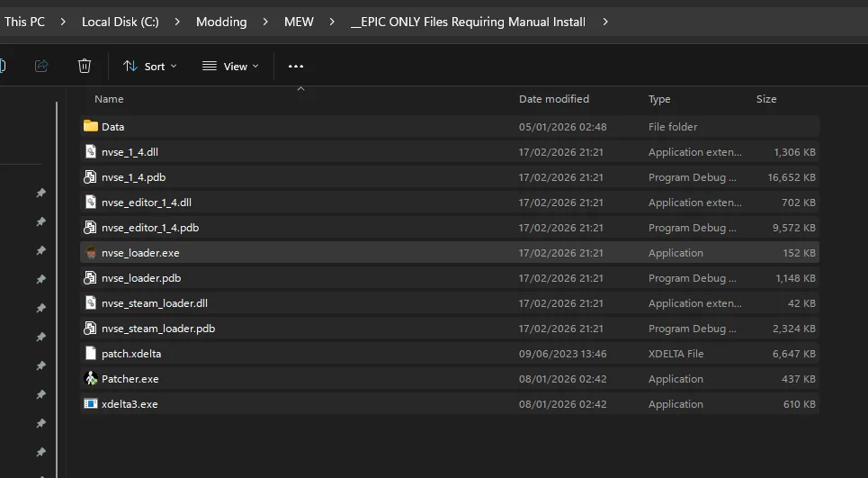Click the patch.xdelta file icon

click(90, 354)
